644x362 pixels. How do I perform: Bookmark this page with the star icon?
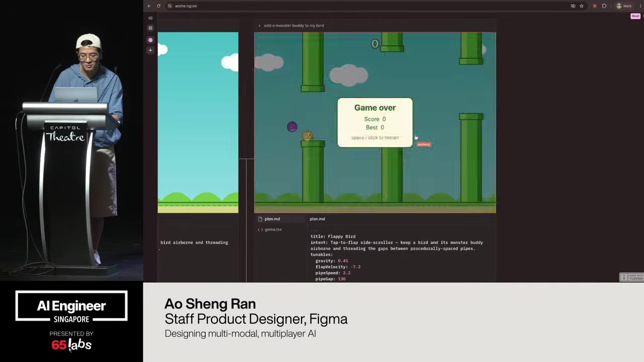tap(582, 6)
